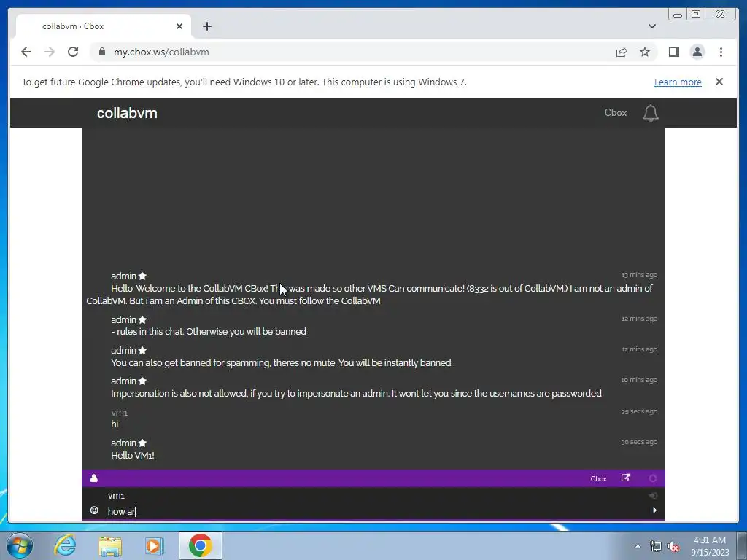Click the message text Hello VM1!

tap(133, 455)
